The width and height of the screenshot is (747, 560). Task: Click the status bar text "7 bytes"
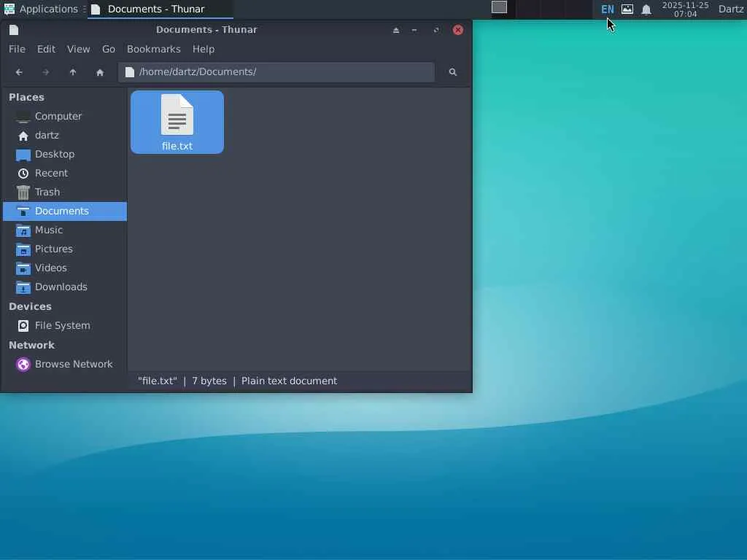pos(209,381)
